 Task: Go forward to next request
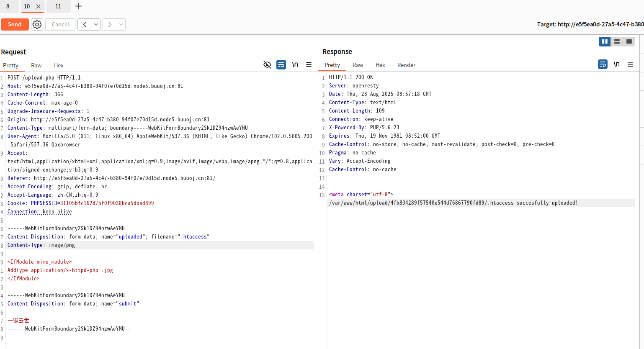coord(110,24)
